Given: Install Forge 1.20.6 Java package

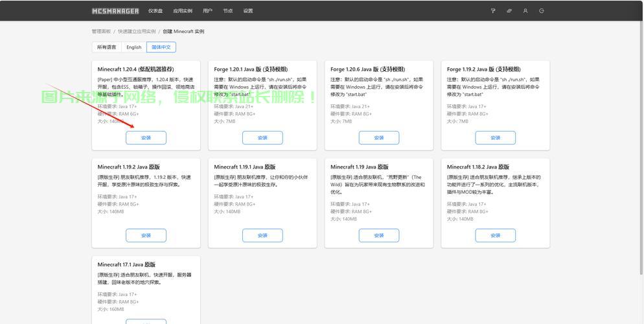Looking at the screenshot, I should [x=378, y=138].
